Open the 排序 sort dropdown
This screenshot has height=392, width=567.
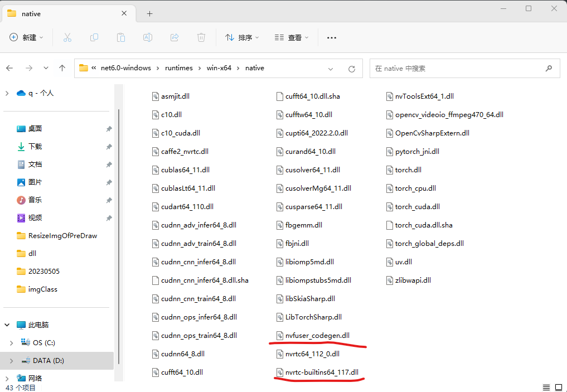(242, 37)
